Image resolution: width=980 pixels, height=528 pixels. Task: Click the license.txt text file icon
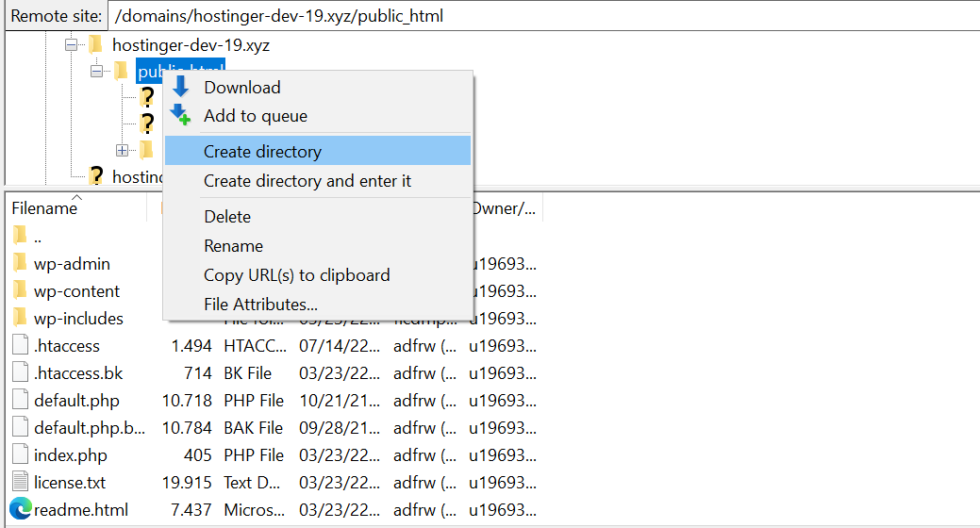pyautogui.click(x=21, y=483)
